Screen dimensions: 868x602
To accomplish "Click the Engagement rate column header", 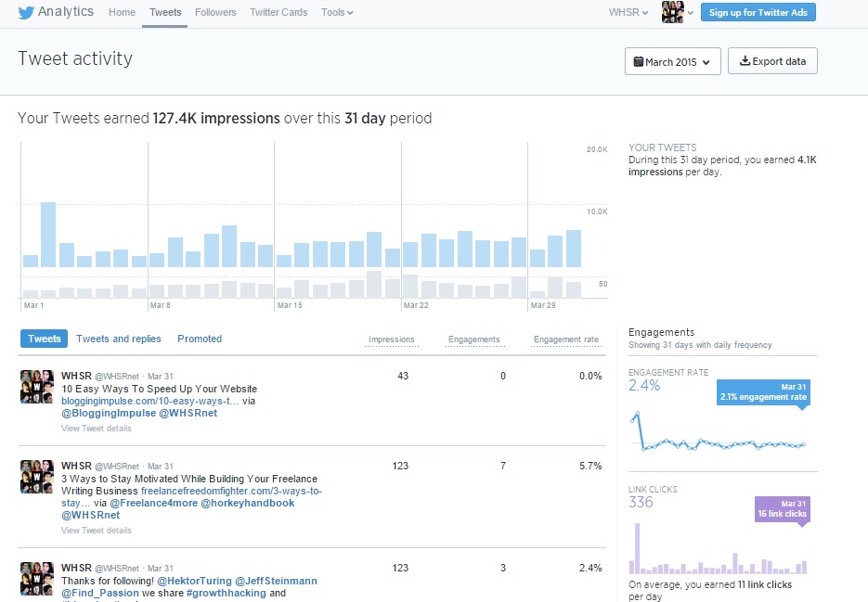I will [x=565, y=339].
